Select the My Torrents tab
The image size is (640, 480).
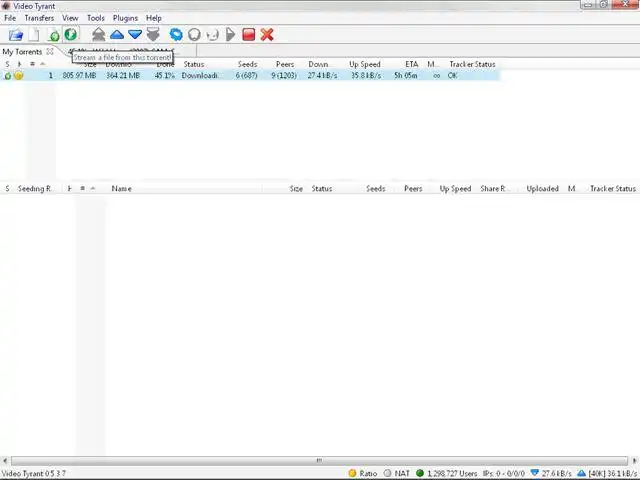[22, 52]
